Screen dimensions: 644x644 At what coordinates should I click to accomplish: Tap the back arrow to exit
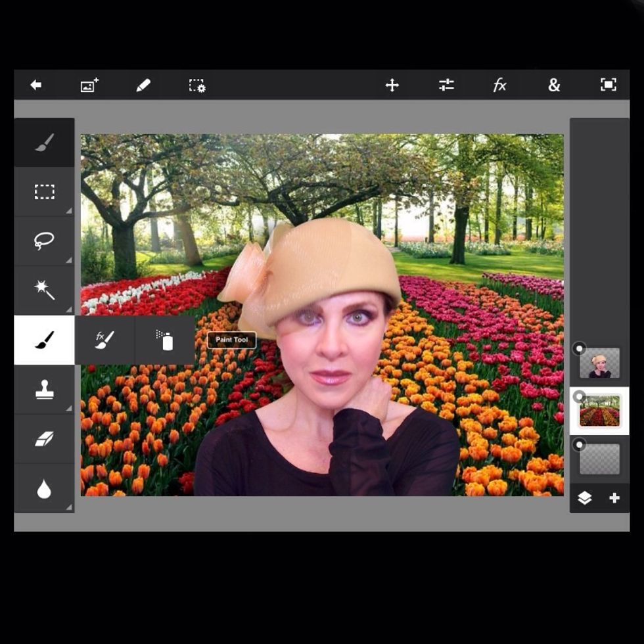(36, 85)
